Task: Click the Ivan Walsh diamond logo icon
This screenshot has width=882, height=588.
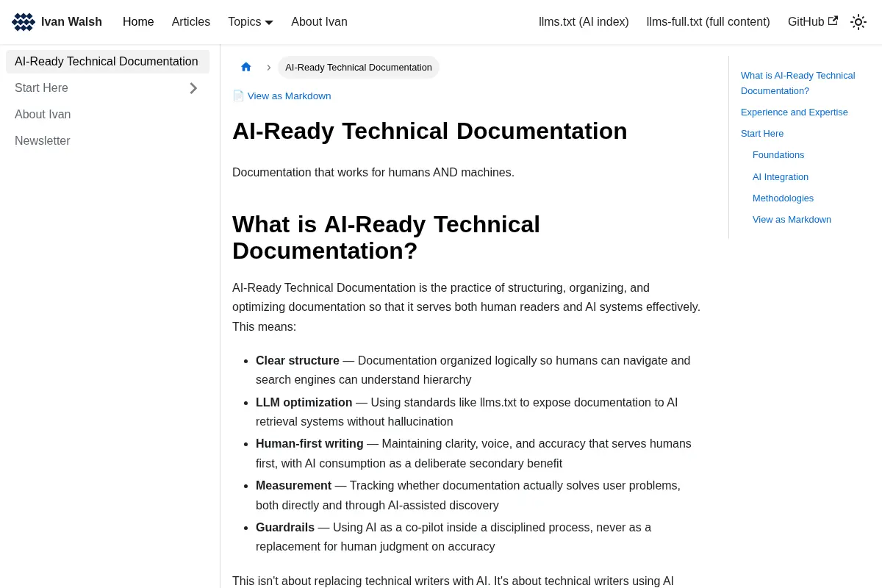Action: pos(24,22)
